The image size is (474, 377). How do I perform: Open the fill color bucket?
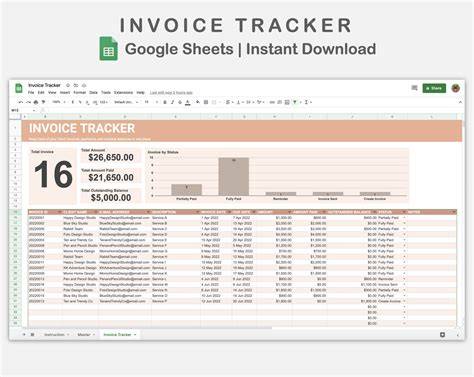click(198, 102)
